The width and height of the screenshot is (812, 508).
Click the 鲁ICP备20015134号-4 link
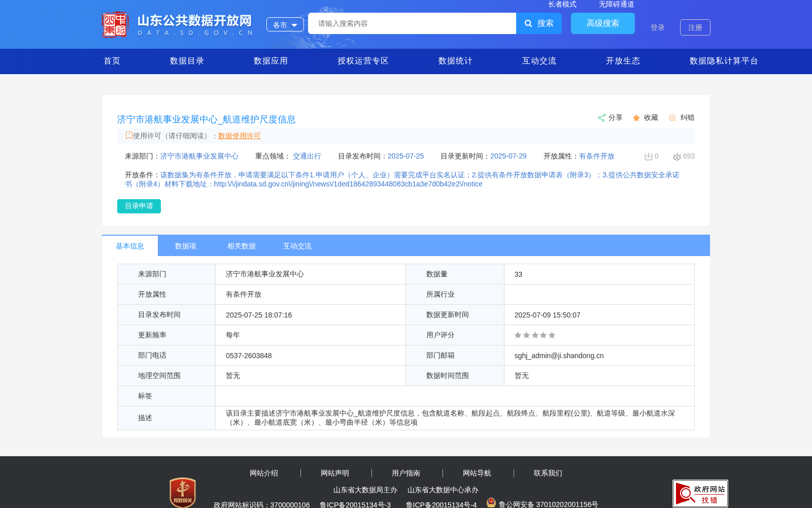point(441,504)
